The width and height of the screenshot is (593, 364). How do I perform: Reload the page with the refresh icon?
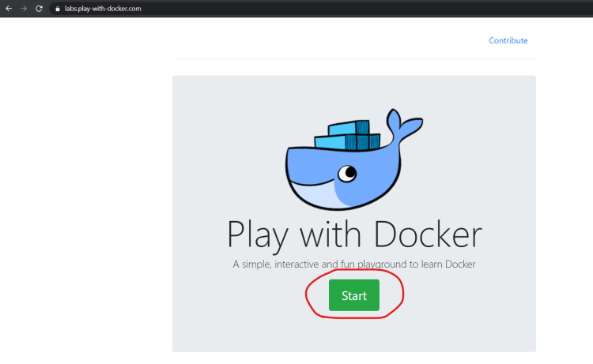click(x=39, y=9)
